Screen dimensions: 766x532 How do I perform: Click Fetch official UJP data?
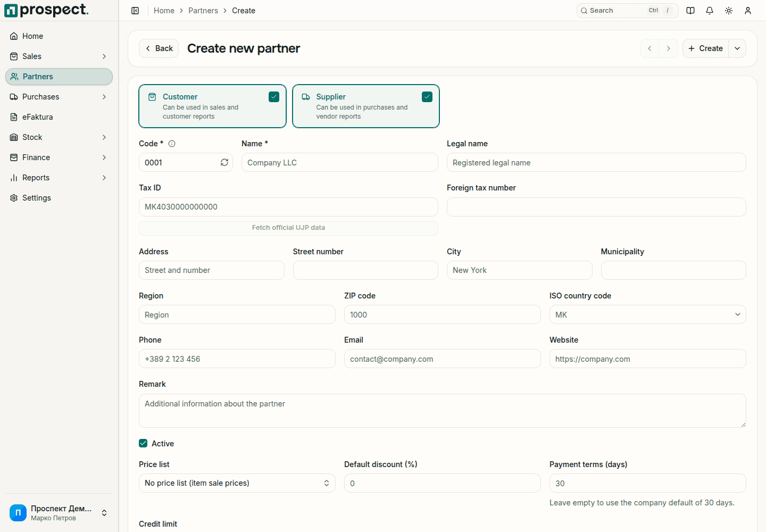288,228
